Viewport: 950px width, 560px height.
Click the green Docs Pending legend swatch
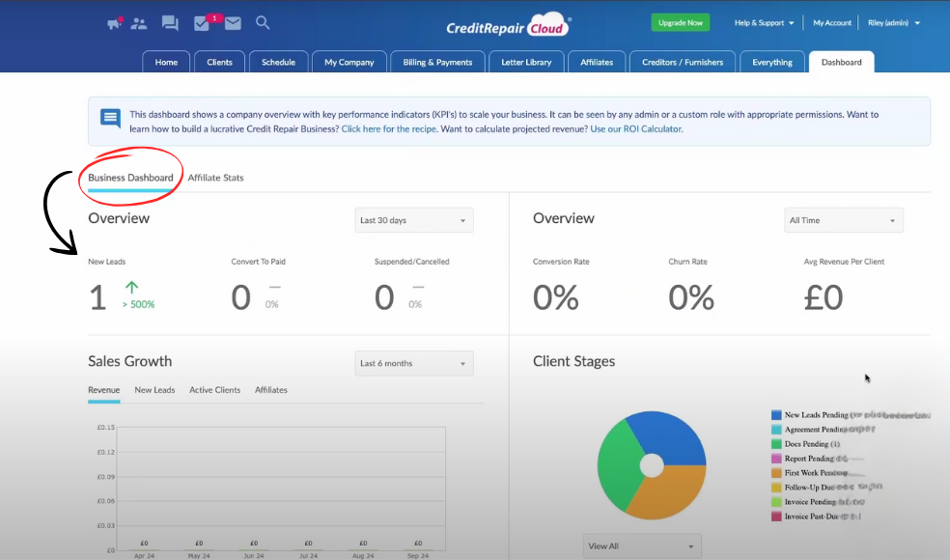[x=776, y=444]
